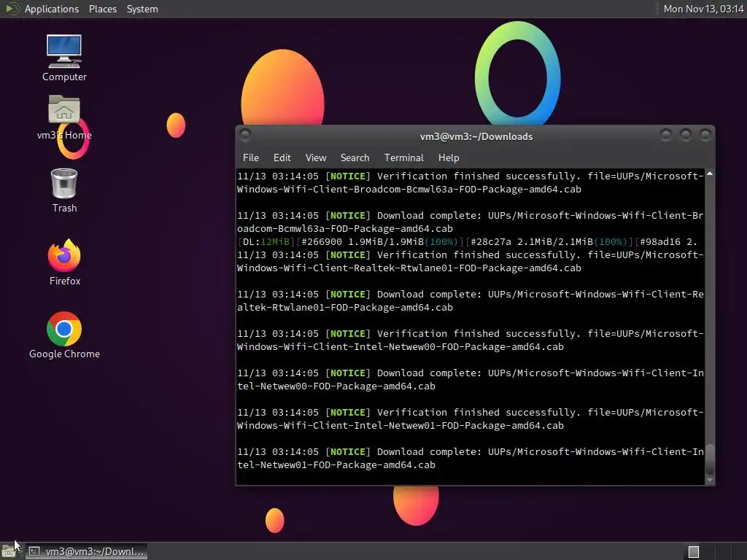Image resolution: width=747 pixels, height=560 pixels.
Task: Maximize the terminal window
Action: click(x=686, y=136)
